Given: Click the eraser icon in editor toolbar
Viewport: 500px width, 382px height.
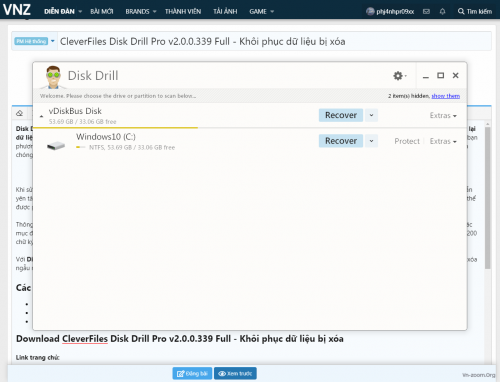Looking at the screenshot, I should click(20, 113).
